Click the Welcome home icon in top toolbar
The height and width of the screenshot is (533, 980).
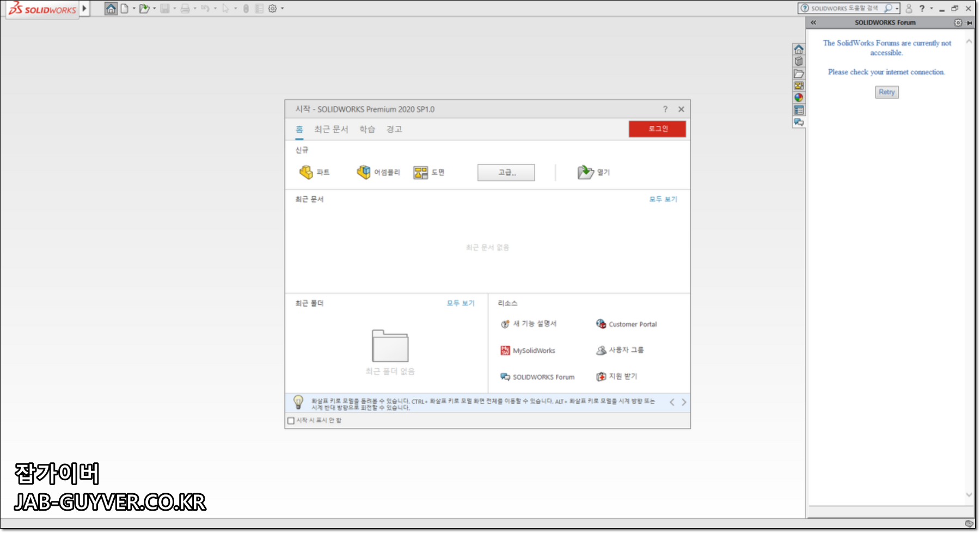click(111, 9)
